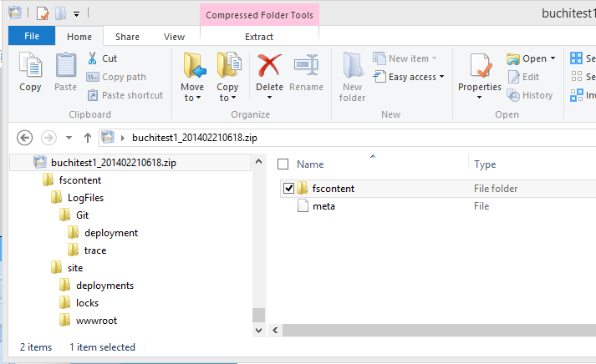The height and width of the screenshot is (364, 596).
Task: Click quick access Properties icon in title bar
Action: pyautogui.click(x=43, y=13)
